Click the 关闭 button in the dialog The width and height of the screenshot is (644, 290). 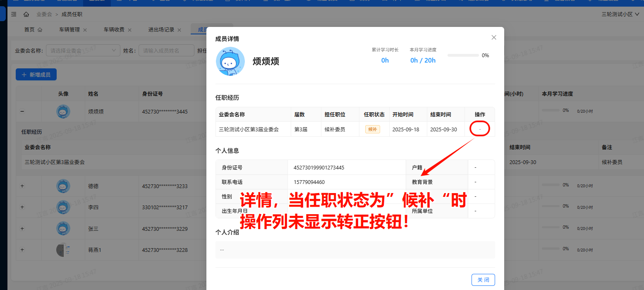(483, 280)
